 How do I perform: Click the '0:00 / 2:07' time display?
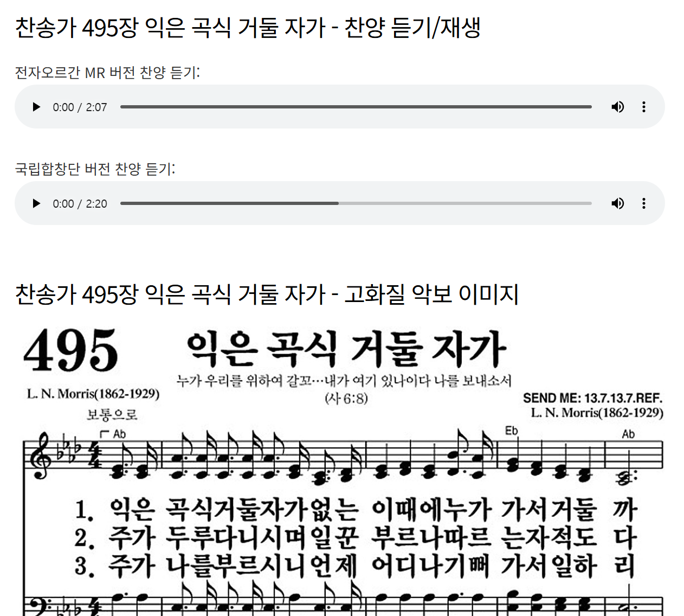(x=80, y=107)
